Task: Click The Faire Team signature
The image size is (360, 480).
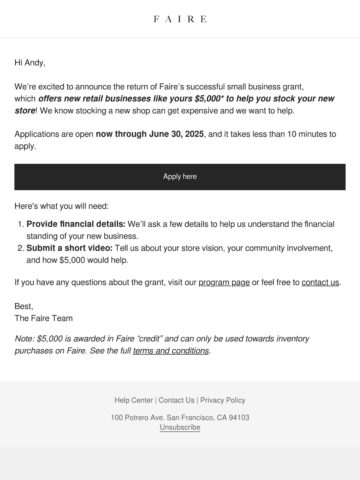Action: [43, 318]
